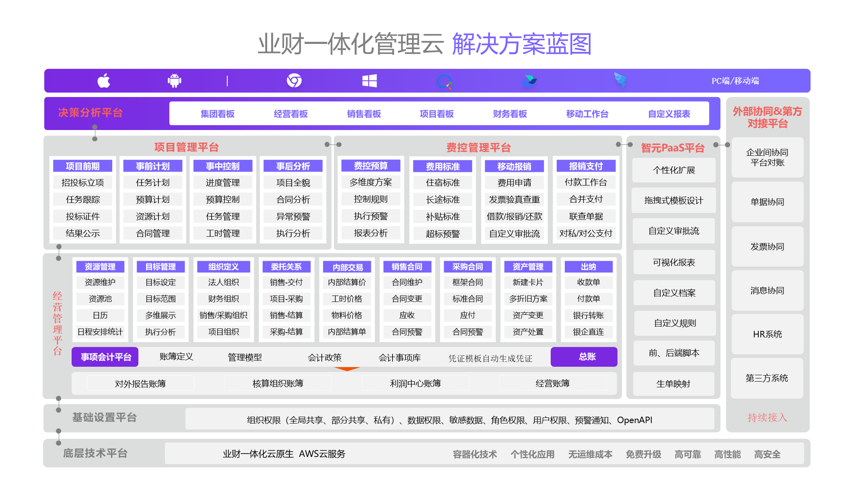Click the Apple logo icon

(104, 81)
